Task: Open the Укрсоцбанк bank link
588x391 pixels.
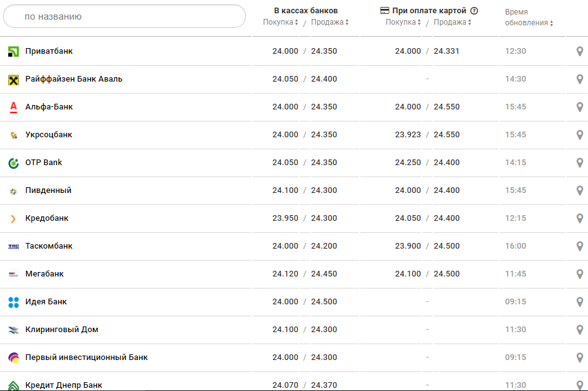Action: [49, 135]
